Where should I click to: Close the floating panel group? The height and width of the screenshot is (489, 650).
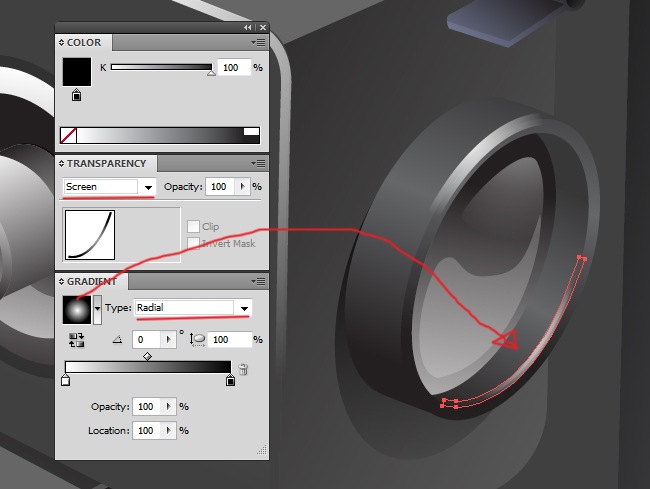[x=263, y=27]
